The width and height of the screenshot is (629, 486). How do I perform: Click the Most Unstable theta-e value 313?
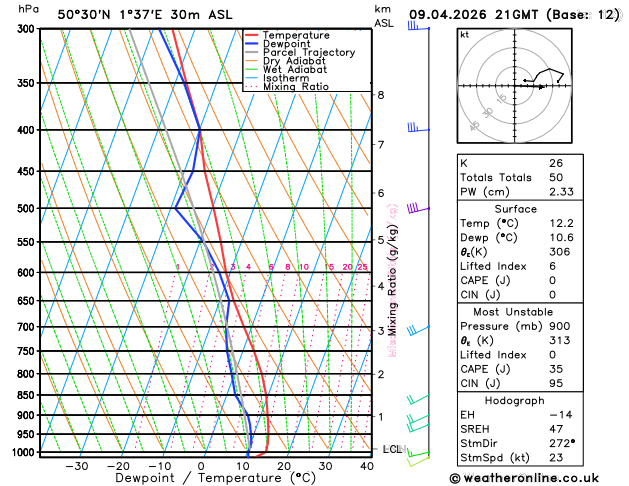[x=560, y=340]
